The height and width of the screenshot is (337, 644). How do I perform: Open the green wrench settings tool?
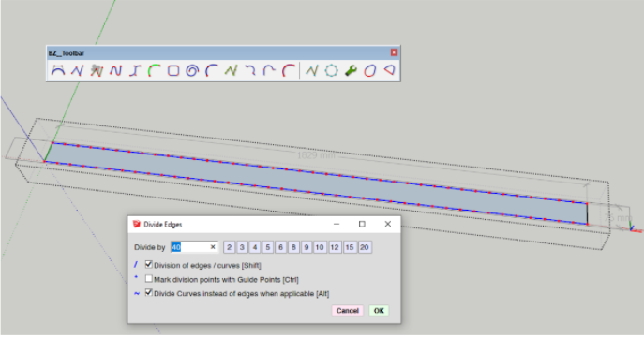tap(351, 70)
